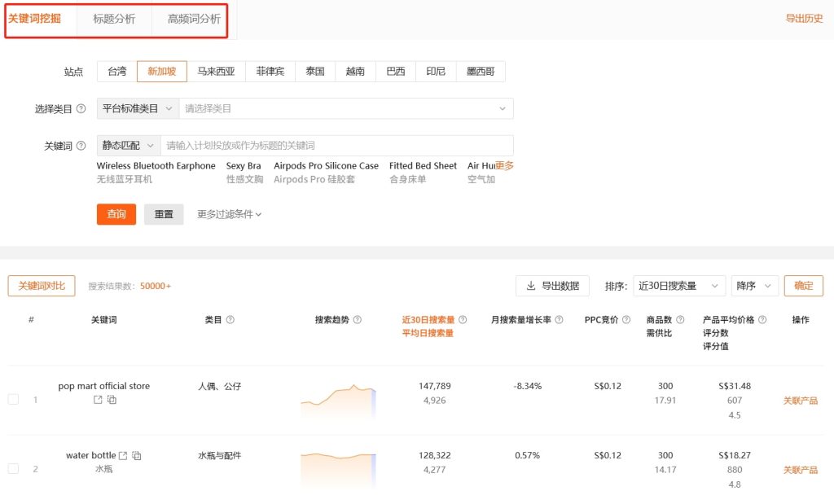Tick the checkbox for pop mart row
The image size is (834, 504).
(x=13, y=400)
